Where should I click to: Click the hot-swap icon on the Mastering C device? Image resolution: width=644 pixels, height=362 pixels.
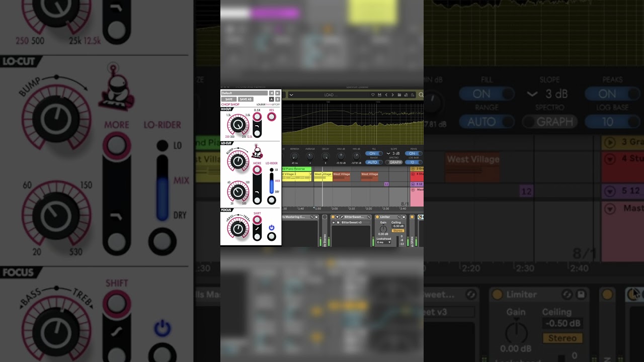click(312, 217)
